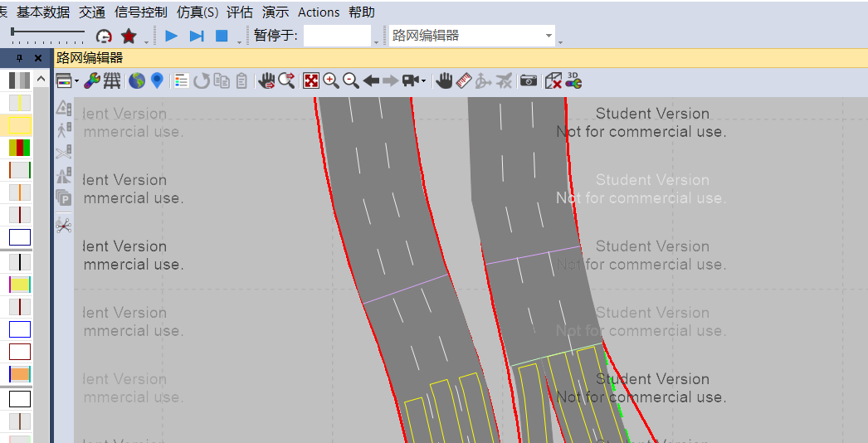Open the 交通 menu

[x=92, y=12]
